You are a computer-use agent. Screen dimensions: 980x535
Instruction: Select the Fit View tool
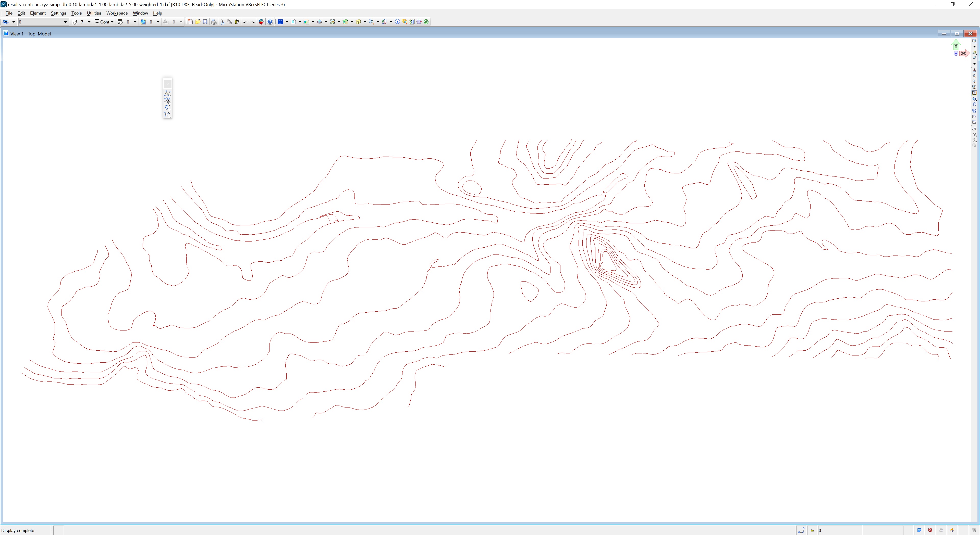click(974, 93)
